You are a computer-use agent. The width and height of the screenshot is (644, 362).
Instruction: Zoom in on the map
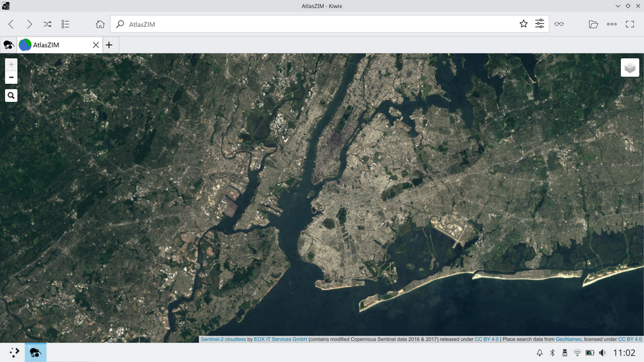coord(11,65)
